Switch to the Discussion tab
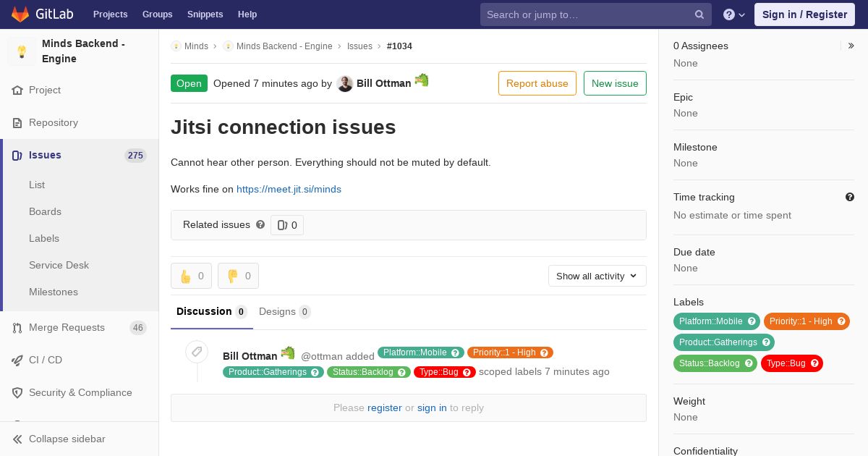The width and height of the screenshot is (868, 456). 212,312
